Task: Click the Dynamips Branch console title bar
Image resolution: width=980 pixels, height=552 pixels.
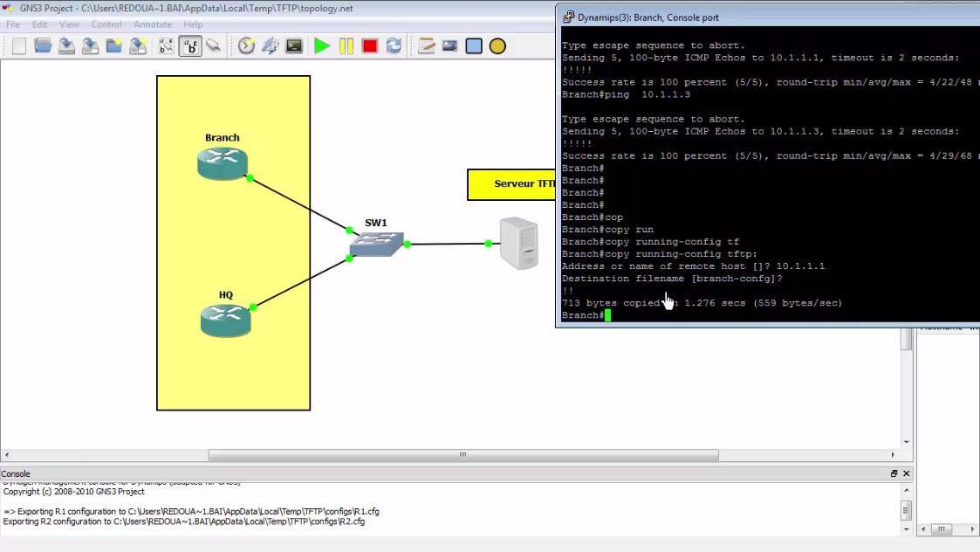Action: (768, 17)
